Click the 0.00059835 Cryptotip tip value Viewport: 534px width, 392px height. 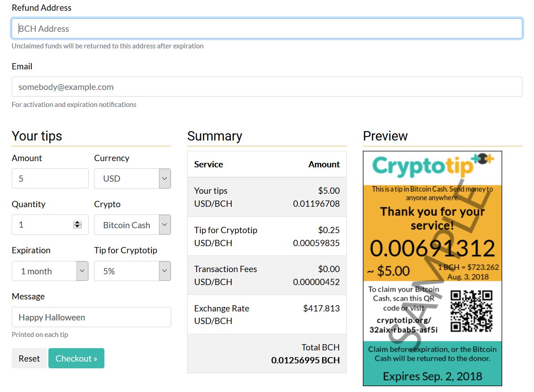click(316, 243)
